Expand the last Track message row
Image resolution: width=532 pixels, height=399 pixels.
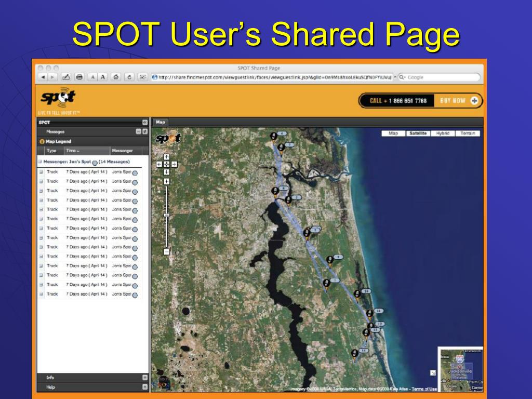tap(41, 294)
